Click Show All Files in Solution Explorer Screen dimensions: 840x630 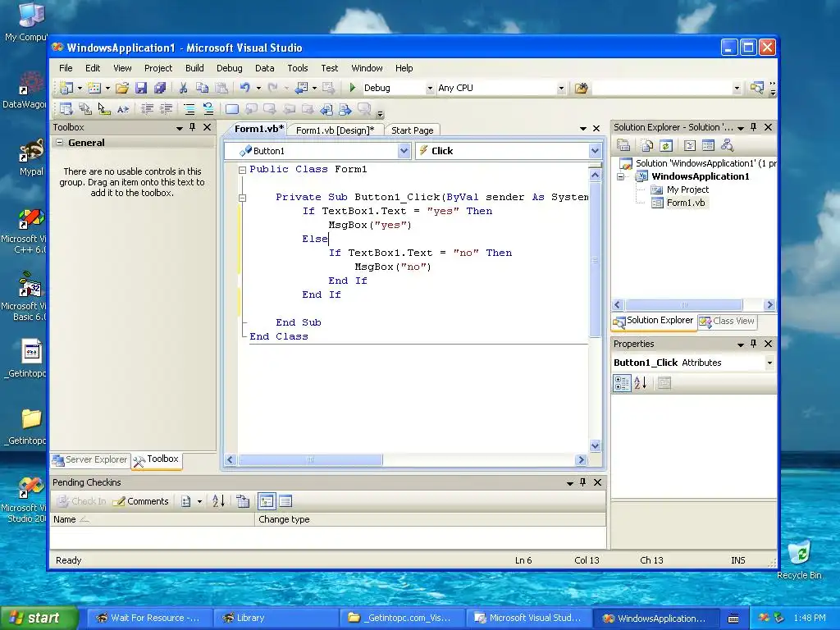click(x=647, y=145)
